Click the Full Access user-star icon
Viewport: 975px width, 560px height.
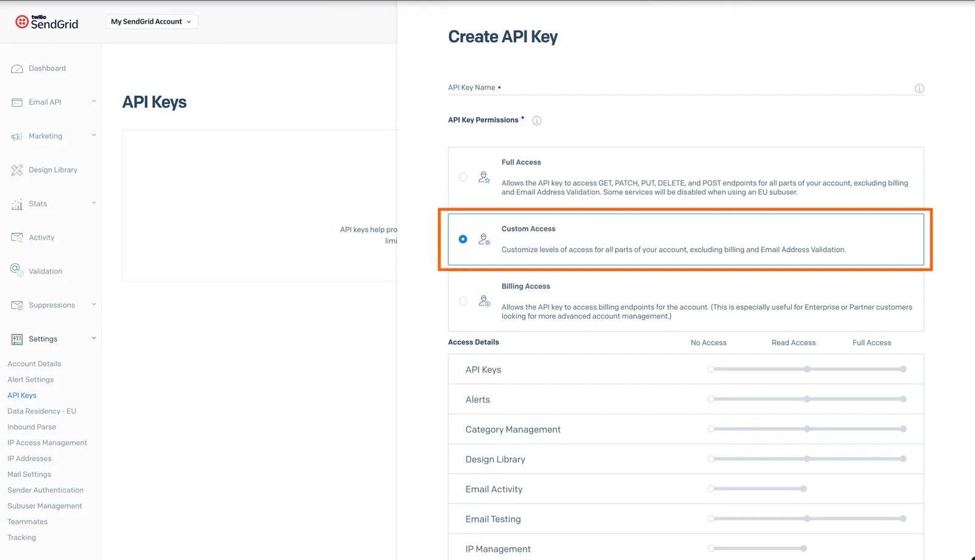click(x=484, y=177)
